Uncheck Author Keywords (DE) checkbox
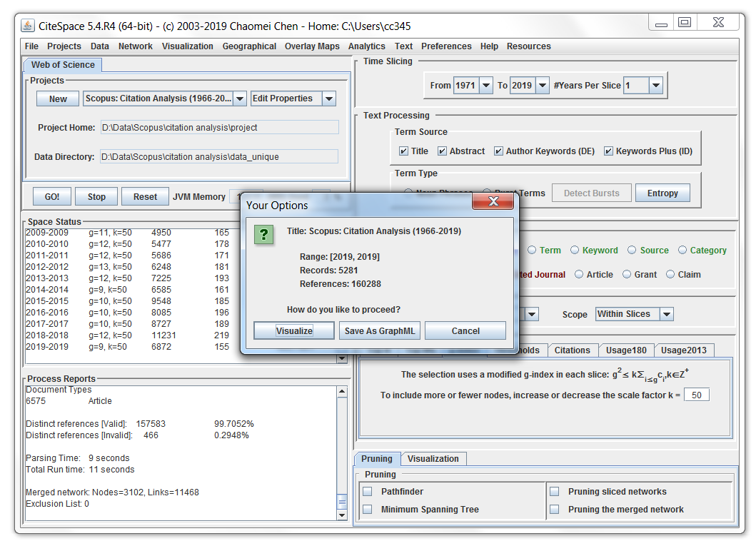 click(x=498, y=151)
